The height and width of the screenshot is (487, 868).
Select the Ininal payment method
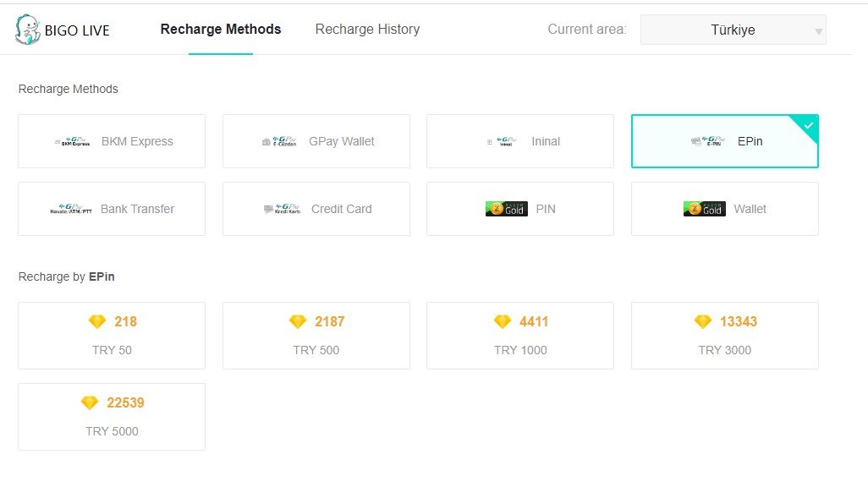520,141
